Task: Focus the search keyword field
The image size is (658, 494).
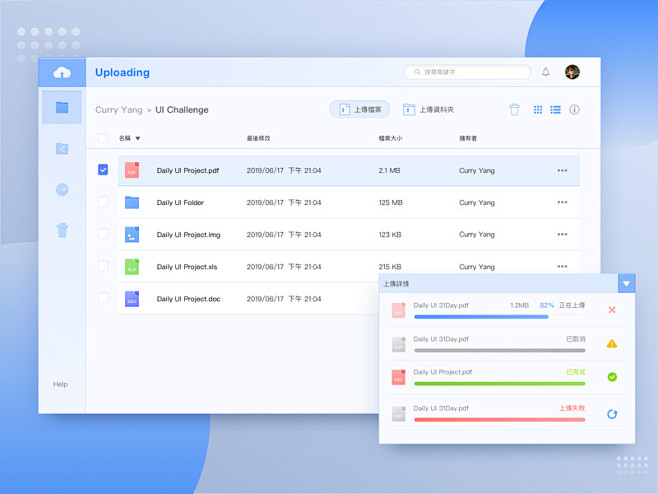Action: pos(467,72)
